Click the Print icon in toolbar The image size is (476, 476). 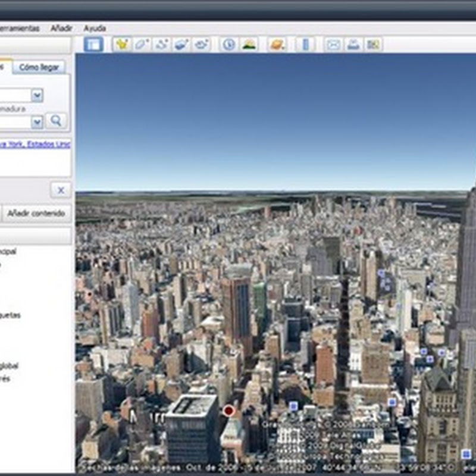tap(353, 45)
